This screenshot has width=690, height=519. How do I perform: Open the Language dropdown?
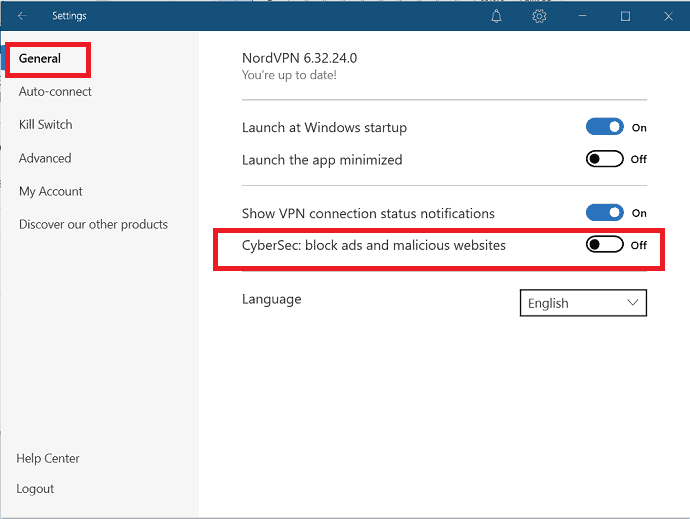pos(583,303)
